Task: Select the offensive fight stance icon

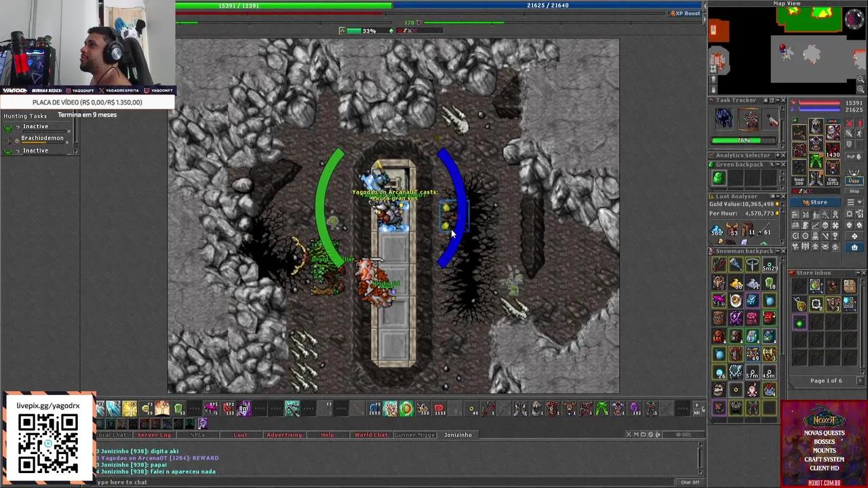Action: (850, 123)
